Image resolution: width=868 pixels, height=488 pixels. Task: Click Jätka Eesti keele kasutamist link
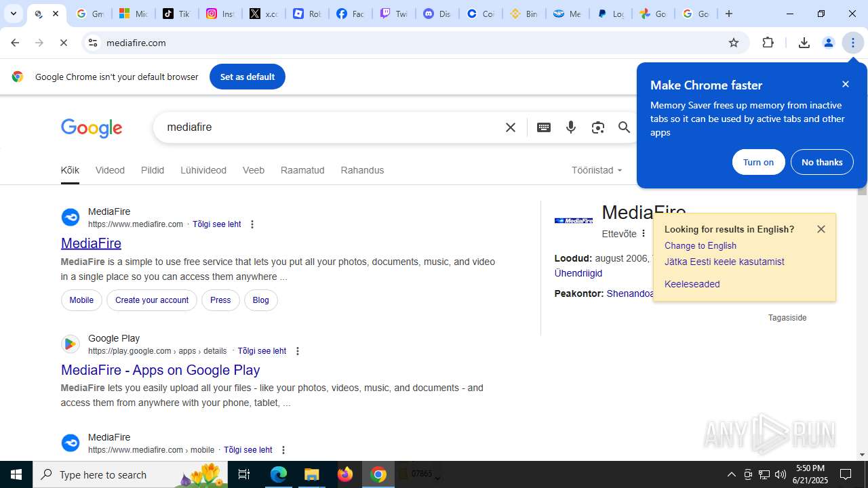tap(724, 262)
